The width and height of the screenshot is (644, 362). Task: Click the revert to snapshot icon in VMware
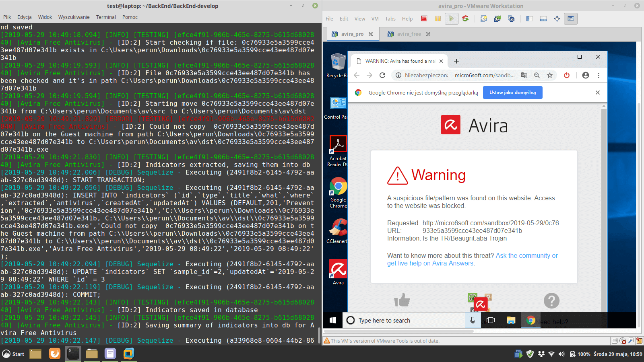click(497, 19)
